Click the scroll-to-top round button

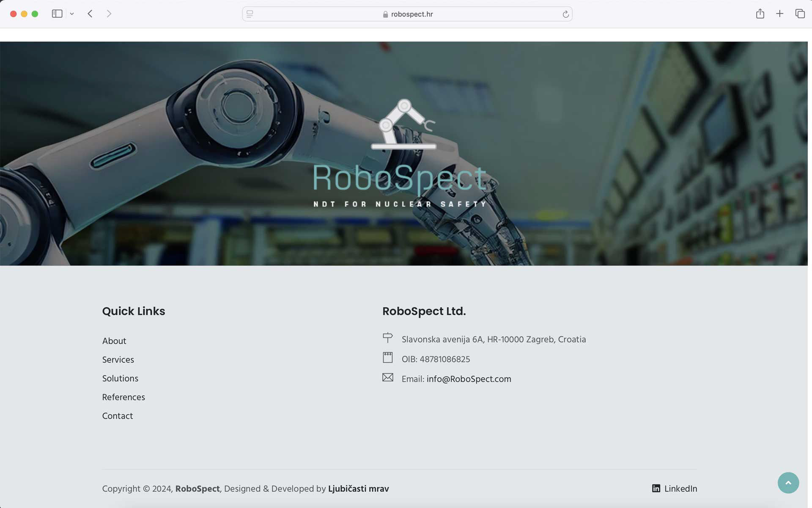point(788,483)
